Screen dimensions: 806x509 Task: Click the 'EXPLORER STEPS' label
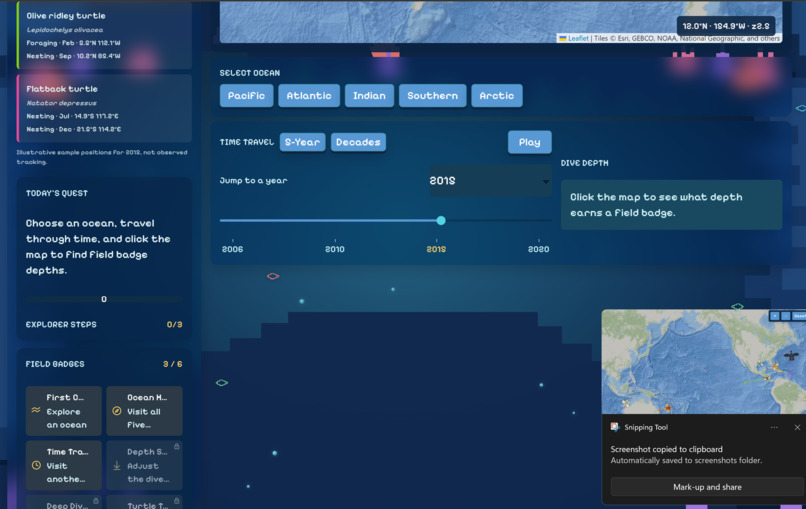[x=61, y=324]
